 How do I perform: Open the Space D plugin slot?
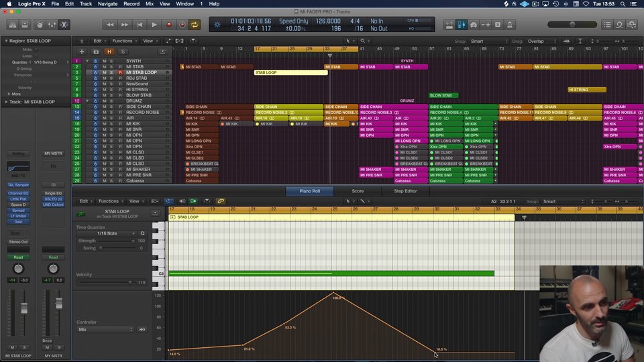[x=19, y=204]
